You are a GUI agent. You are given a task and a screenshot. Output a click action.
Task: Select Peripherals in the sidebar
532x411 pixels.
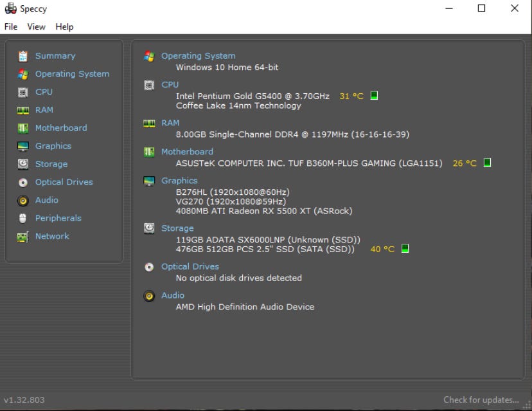[58, 218]
